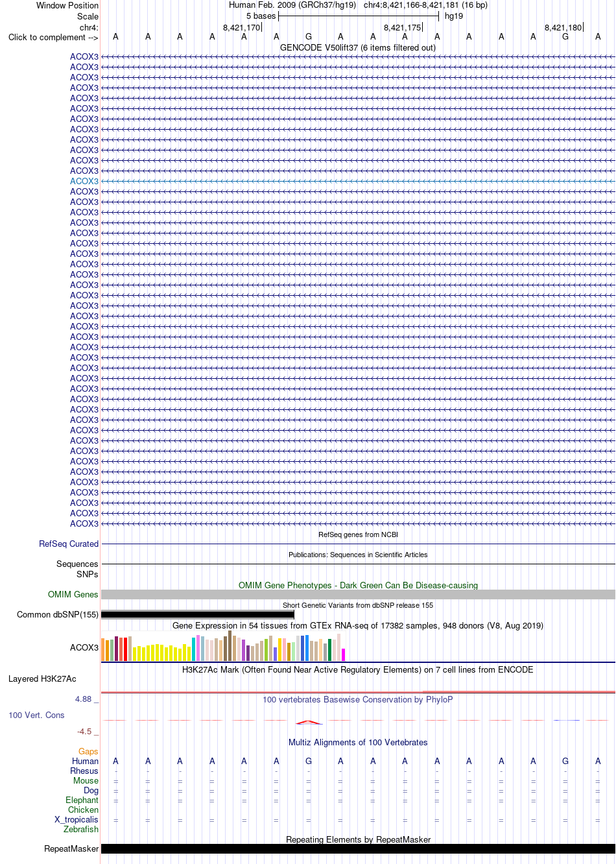Click the dark green bar in GTEx chart
Image resolution: width=616 pixels, height=864 pixels.
tap(329, 650)
